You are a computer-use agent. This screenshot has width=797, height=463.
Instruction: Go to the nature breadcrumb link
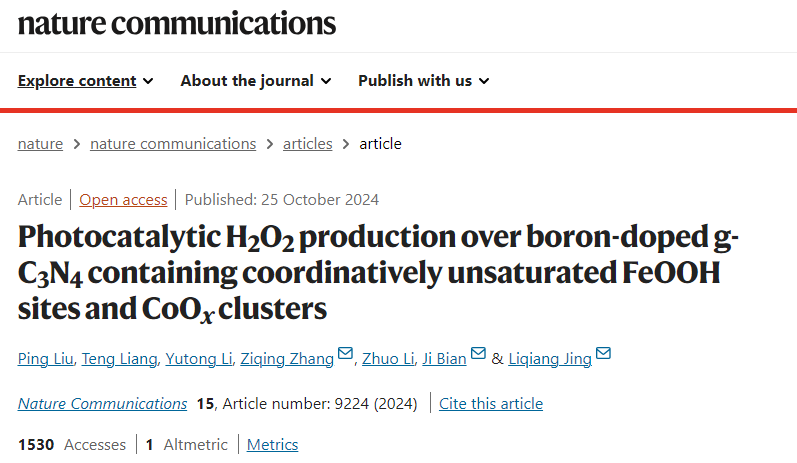(x=40, y=144)
